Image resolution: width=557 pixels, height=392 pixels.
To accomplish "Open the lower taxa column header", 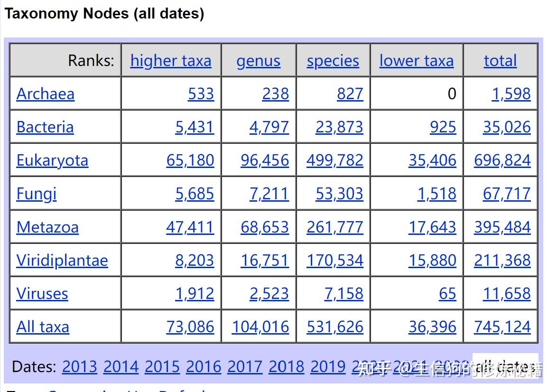I will tap(417, 61).
